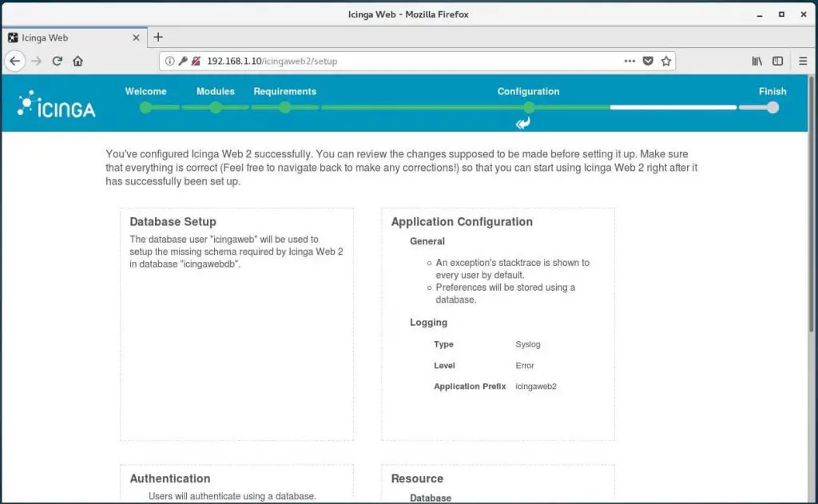Click the icingaweb2 application prefix value
Image resolution: width=818 pixels, height=504 pixels.
(x=536, y=387)
